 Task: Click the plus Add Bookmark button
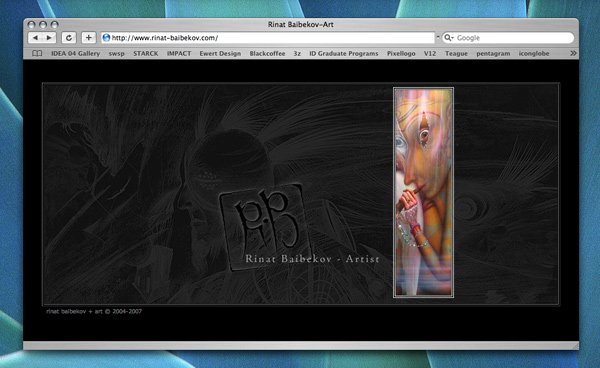88,37
